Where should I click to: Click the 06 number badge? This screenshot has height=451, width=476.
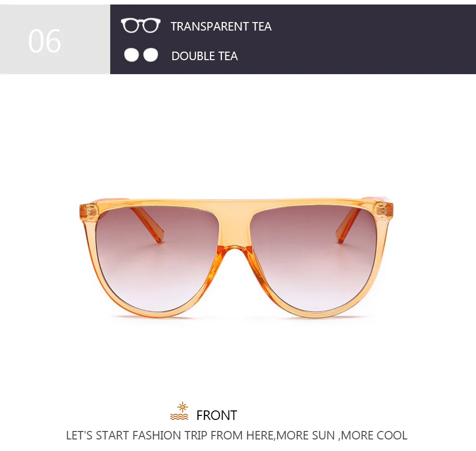click(45, 41)
